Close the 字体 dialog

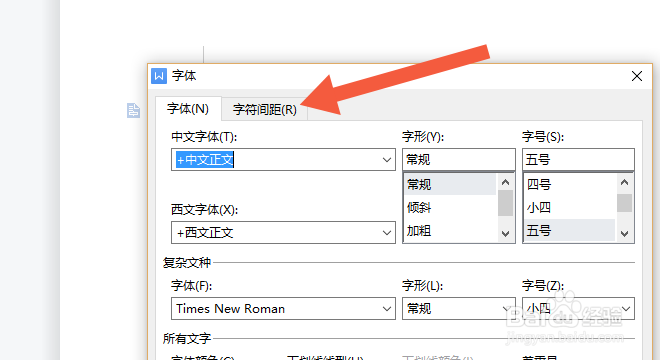coord(637,76)
